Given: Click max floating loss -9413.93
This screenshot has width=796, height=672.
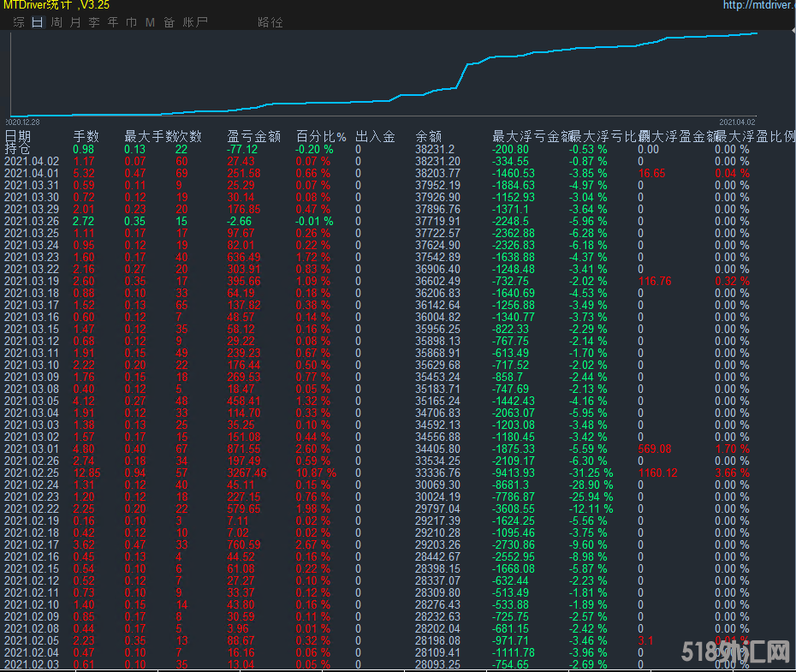Looking at the screenshot, I should [x=514, y=473].
